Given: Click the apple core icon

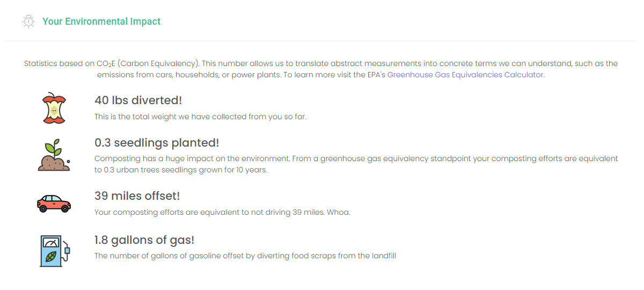Looking at the screenshot, I should coord(54,107).
